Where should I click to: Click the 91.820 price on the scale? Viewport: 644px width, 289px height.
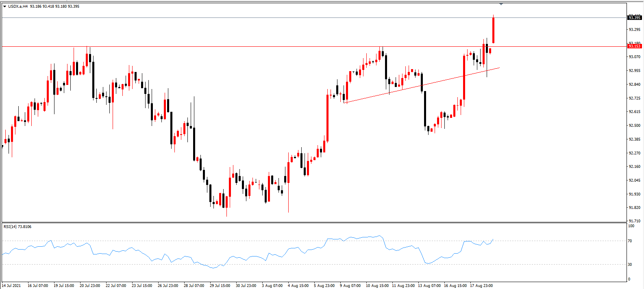635,208
